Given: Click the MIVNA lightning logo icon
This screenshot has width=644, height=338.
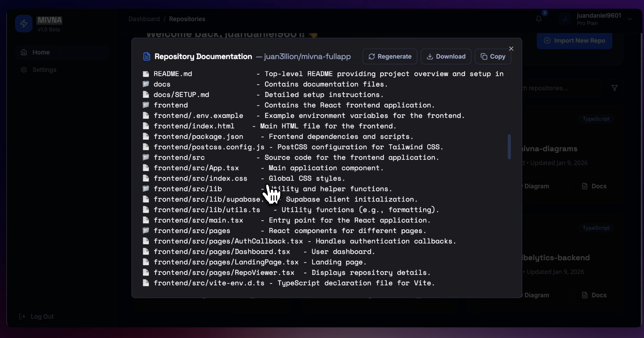Looking at the screenshot, I should coord(24,24).
